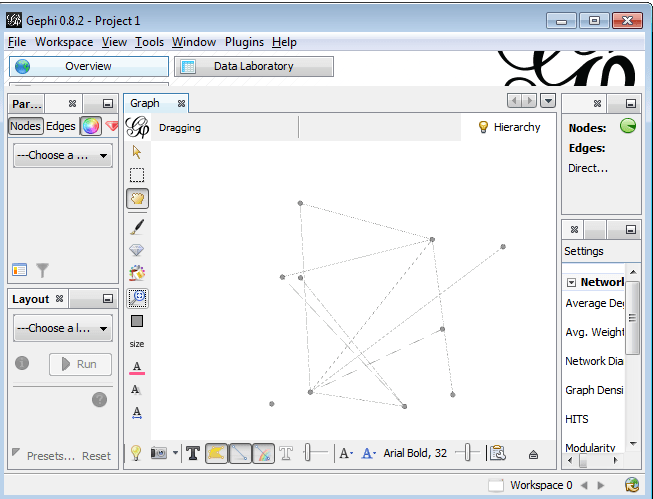Click the Arial Bold, 32 font label
This screenshot has height=499, width=653.
pos(415,453)
